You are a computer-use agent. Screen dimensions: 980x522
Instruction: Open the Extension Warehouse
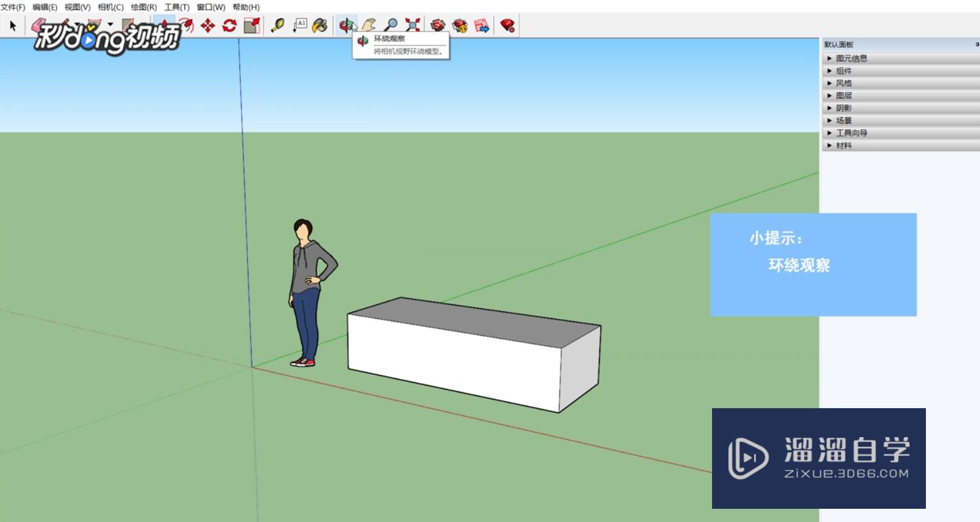point(460,26)
